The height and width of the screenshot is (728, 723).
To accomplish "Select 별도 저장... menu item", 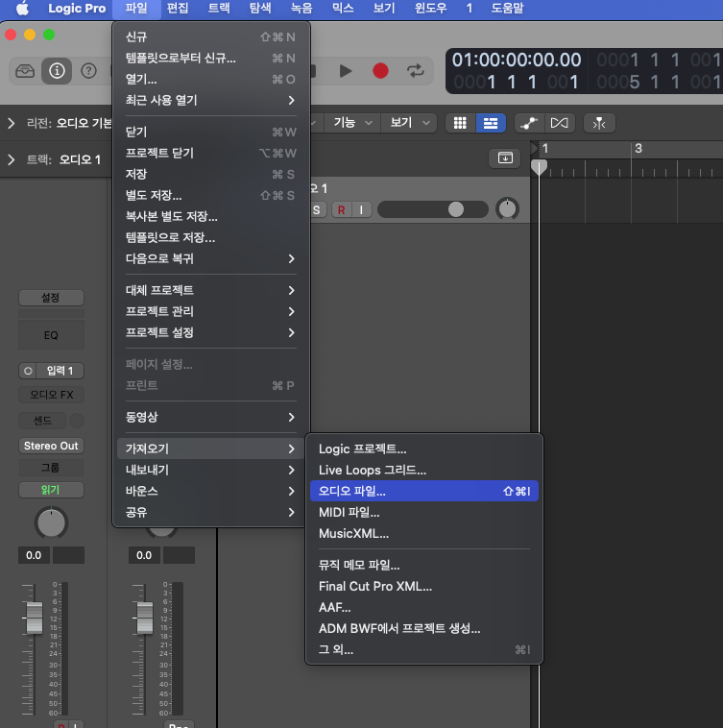I will [x=211, y=196].
